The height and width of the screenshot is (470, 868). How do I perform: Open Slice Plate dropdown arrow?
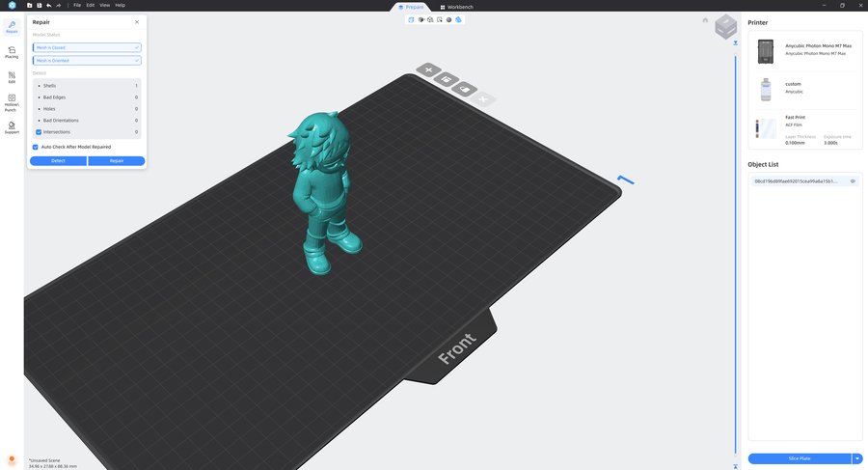[857, 458]
